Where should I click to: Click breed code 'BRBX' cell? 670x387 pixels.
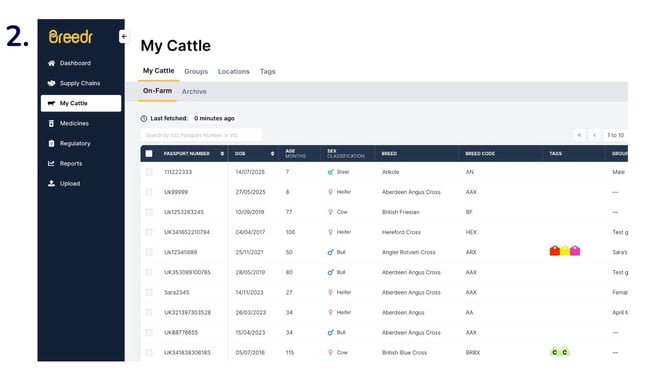(x=473, y=353)
